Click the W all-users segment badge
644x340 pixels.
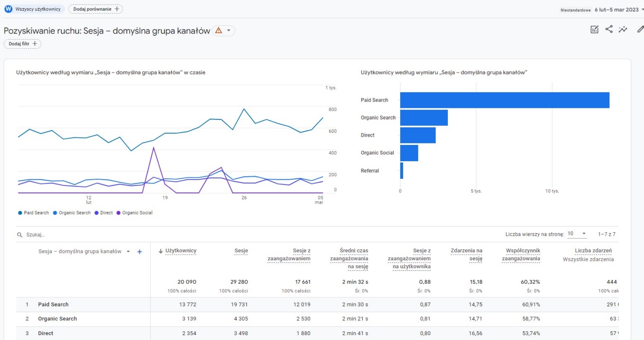(8, 9)
